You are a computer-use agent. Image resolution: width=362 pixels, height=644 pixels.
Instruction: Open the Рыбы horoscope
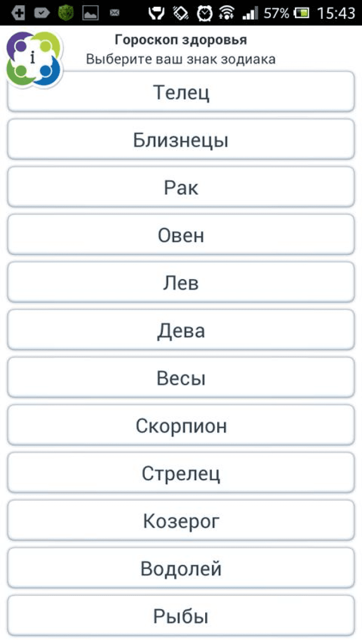click(181, 616)
